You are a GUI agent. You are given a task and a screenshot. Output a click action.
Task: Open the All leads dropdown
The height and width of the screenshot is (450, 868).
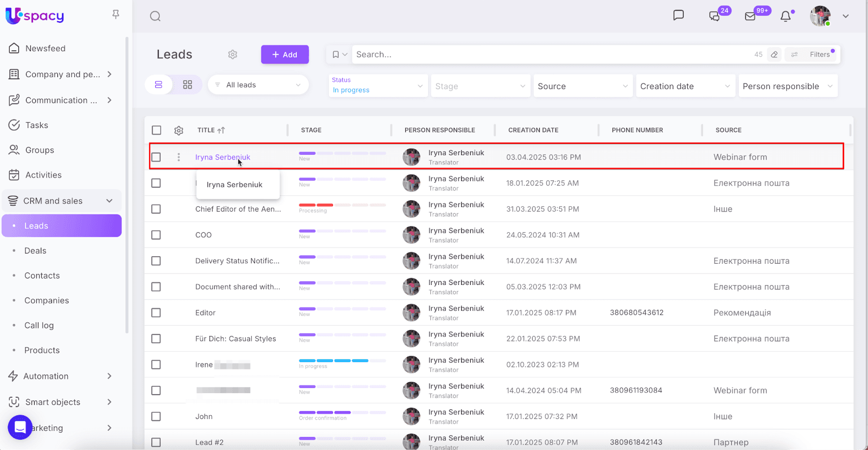(x=258, y=85)
